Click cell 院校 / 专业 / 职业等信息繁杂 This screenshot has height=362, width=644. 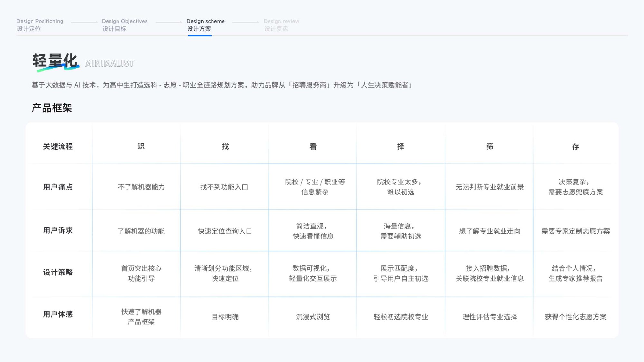[x=315, y=187]
